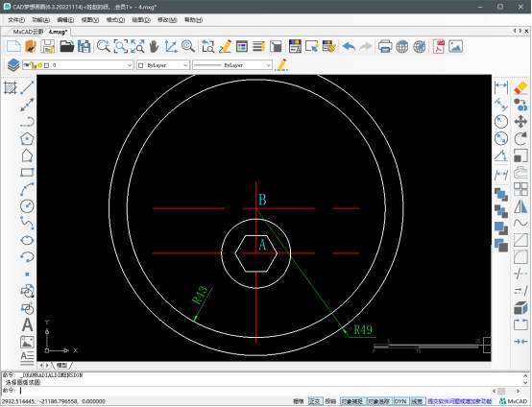The width and height of the screenshot is (532, 407).
Task: Open the layer manager stack icon
Action: point(13,64)
